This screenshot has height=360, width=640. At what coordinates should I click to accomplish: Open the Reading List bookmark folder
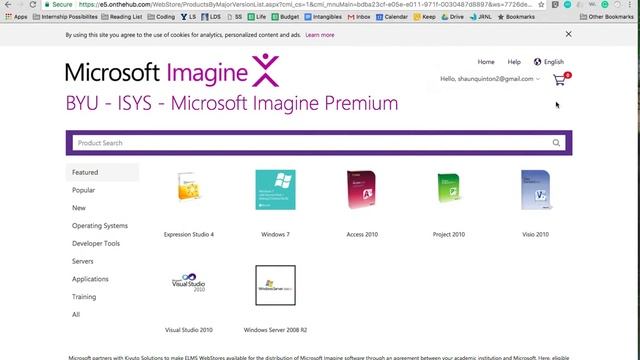pos(122,17)
